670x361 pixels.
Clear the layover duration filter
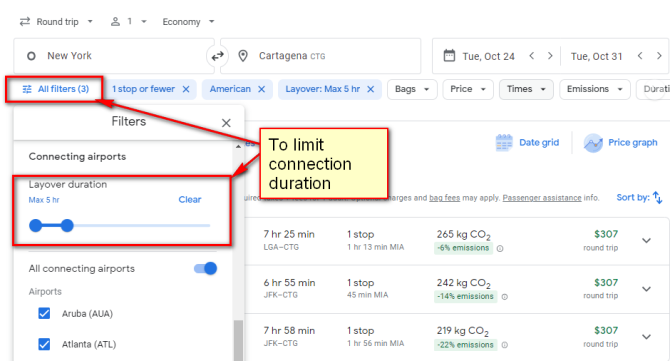tap(190, 200)
